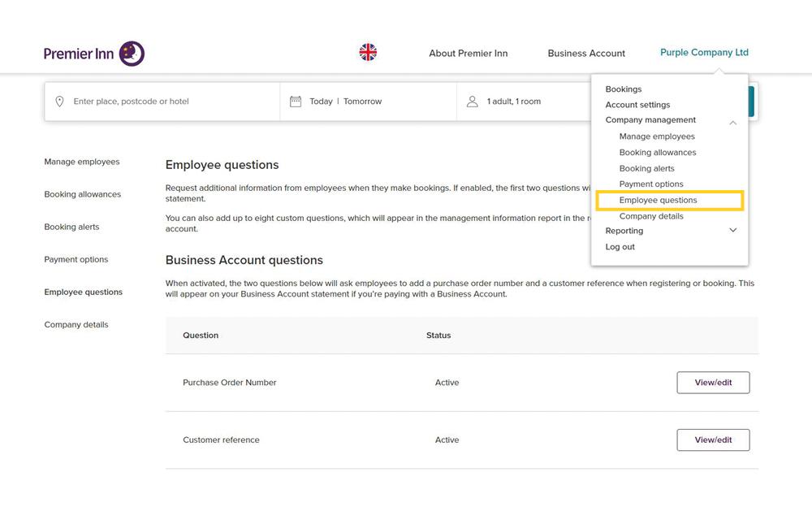The image size is (812, 520).
Task: Open Employee questions in left sidebar
Action: click(x=84, y=292)
